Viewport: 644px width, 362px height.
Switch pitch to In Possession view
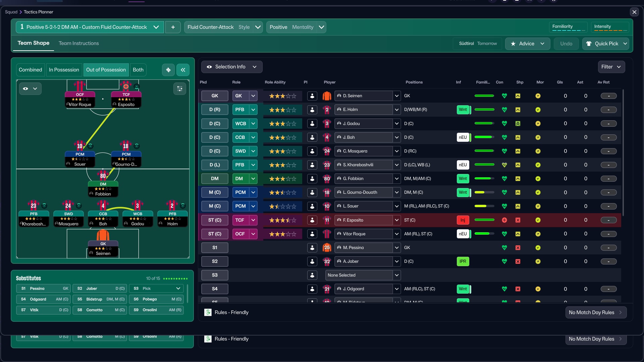click(x=64, y=70)
